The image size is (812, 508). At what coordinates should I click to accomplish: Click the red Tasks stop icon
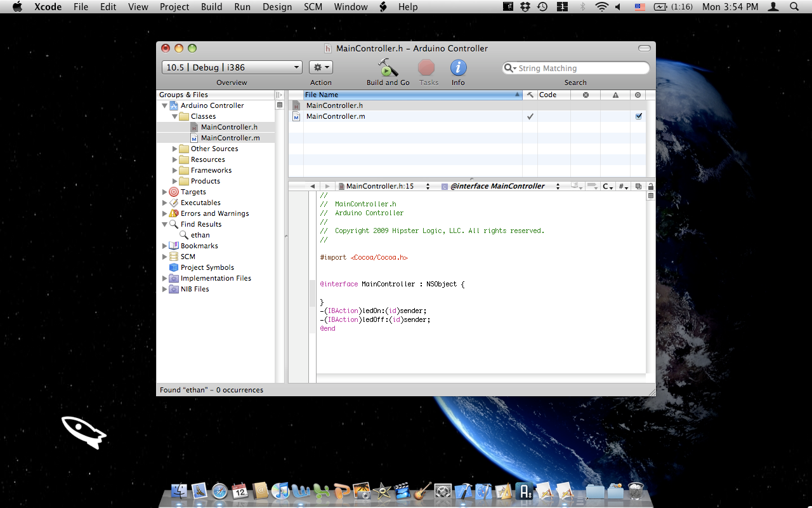(426, 67)
